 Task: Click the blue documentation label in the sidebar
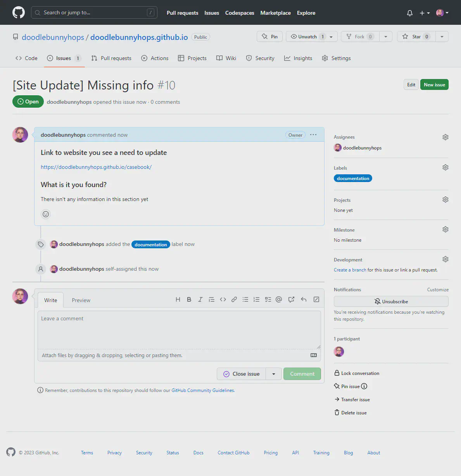353,179
